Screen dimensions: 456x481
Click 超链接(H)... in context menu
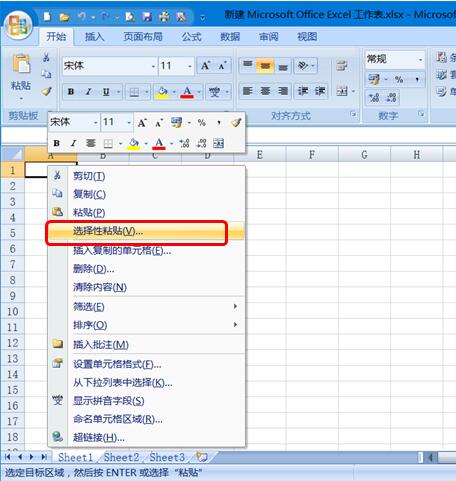click(x=147, y=437)
